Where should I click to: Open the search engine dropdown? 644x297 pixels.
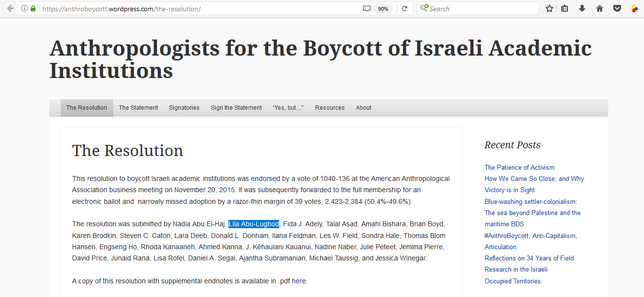click(x=425, y=8)
